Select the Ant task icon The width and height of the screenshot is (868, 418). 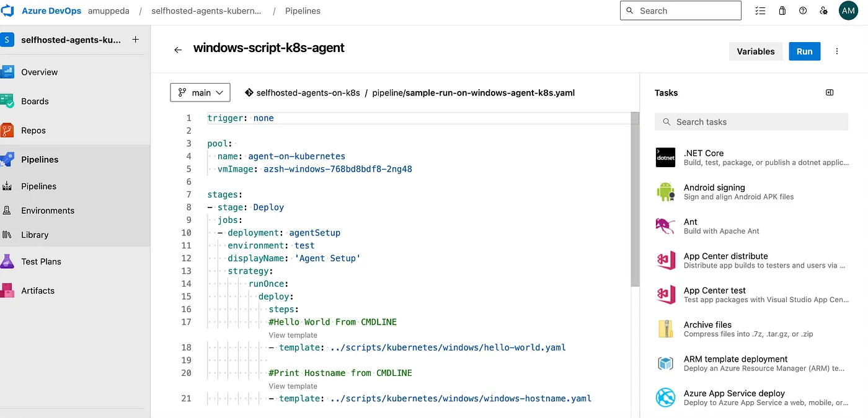[x=665, y=226]
